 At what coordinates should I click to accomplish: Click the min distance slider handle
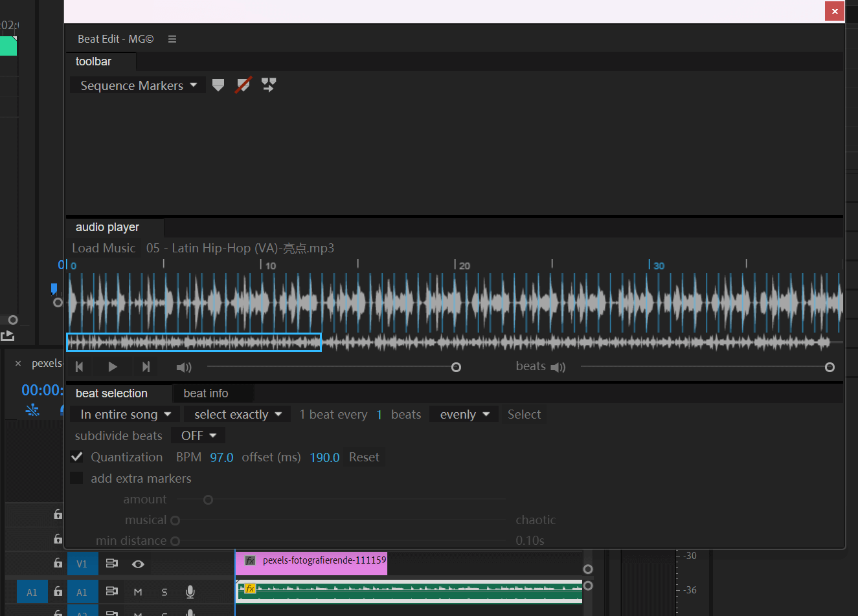[175, 541]
